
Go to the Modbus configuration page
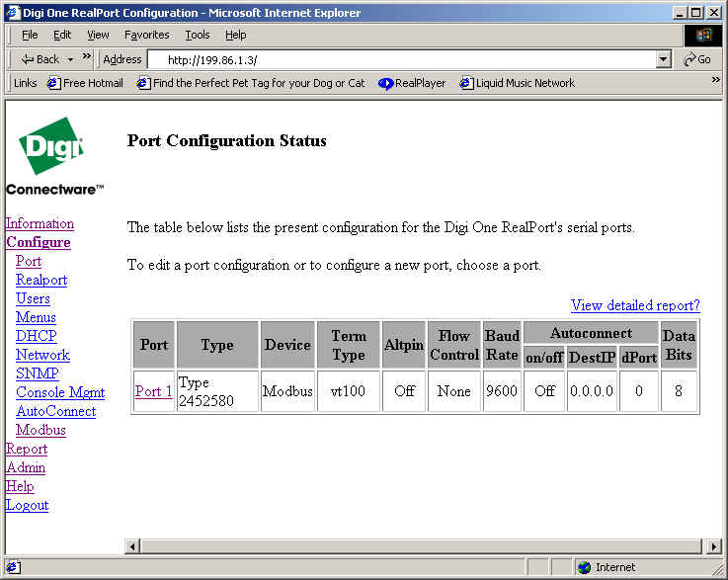[40, 430]
